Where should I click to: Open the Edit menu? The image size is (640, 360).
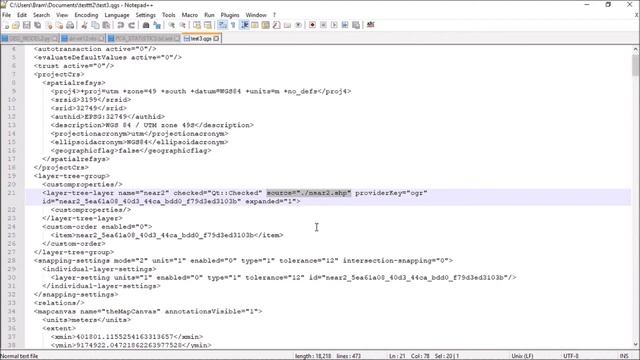click(x=22, y=15)
